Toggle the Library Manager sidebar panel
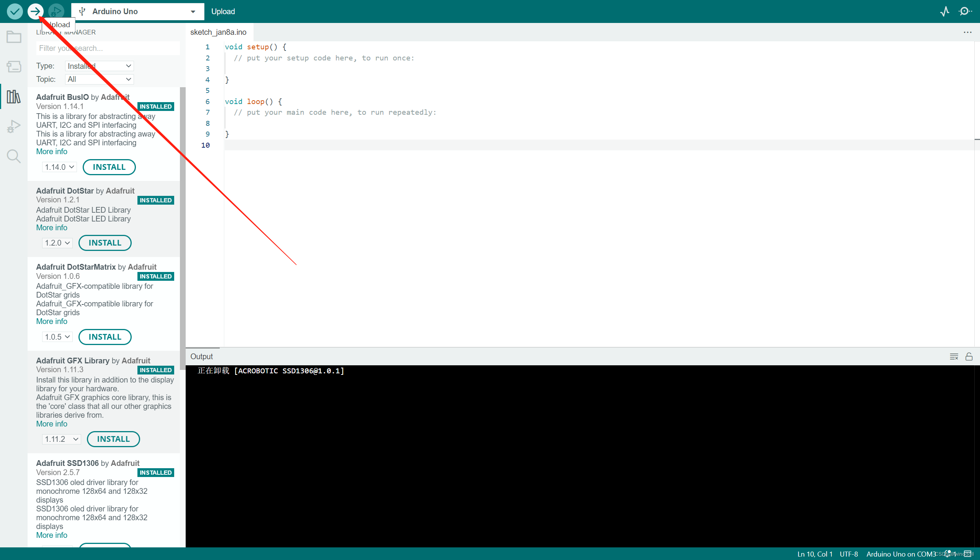This screenshot has width=980, height=560. [14, 96]
